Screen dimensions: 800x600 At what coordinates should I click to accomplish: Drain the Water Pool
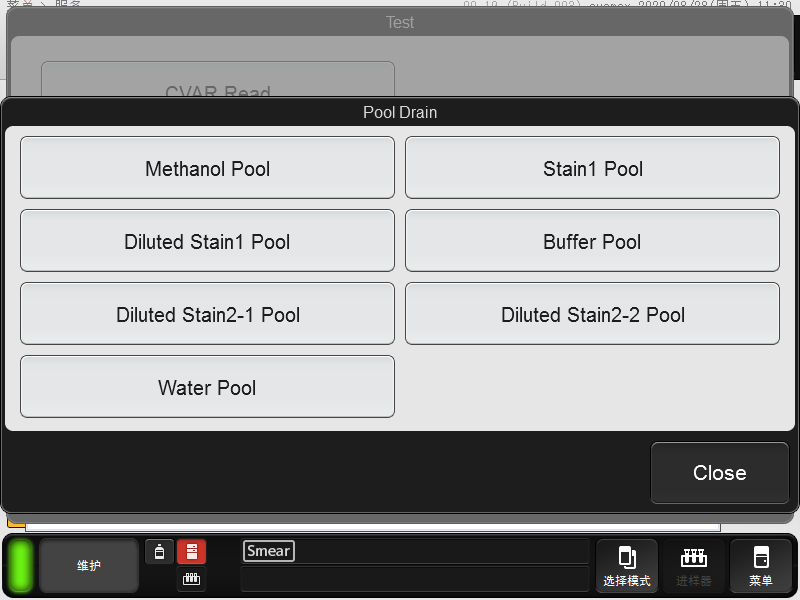pos(207,387)
